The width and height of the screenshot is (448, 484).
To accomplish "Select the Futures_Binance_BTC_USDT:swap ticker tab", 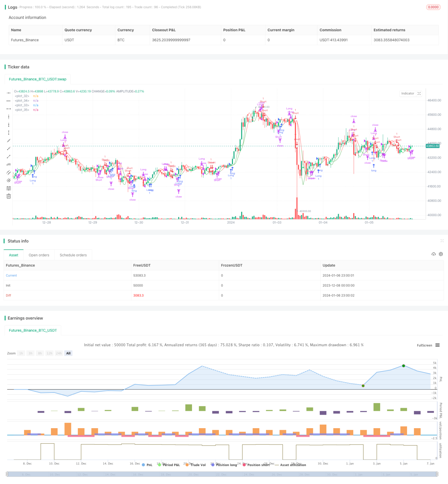I will point(38,79).
